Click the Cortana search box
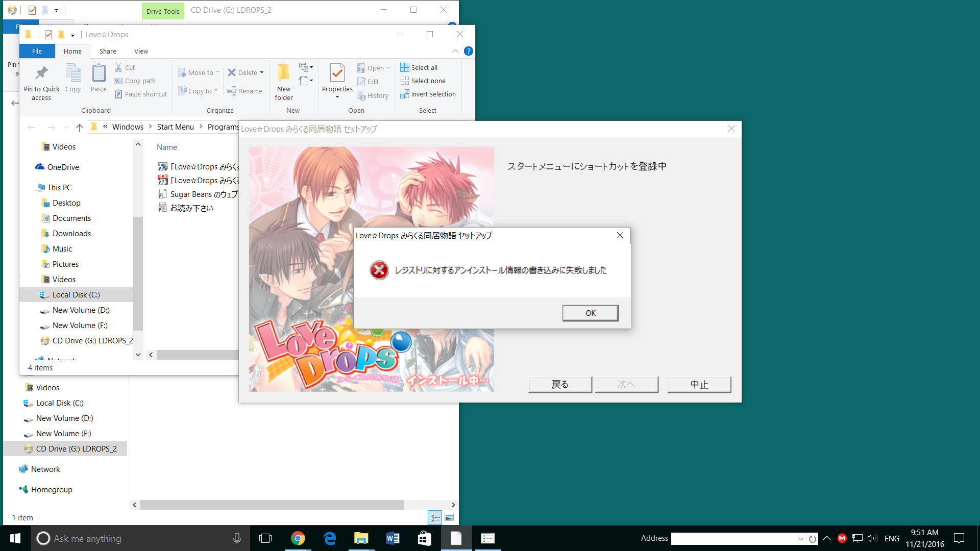980x551 pixels. coord(140,538)
